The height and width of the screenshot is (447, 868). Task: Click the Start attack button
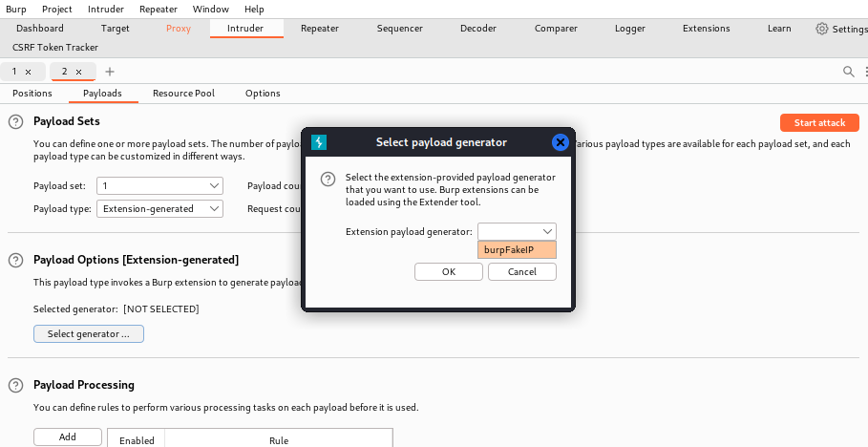click(819, 122)
